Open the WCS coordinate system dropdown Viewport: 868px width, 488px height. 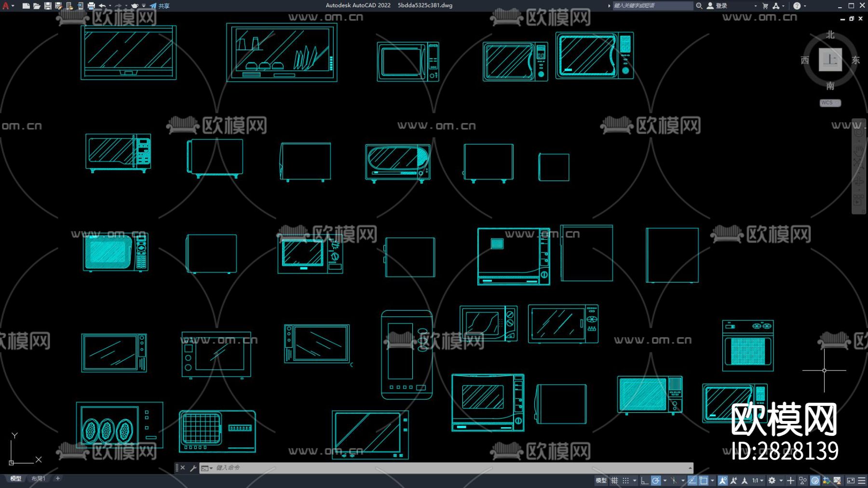click(x=830, y=103)
